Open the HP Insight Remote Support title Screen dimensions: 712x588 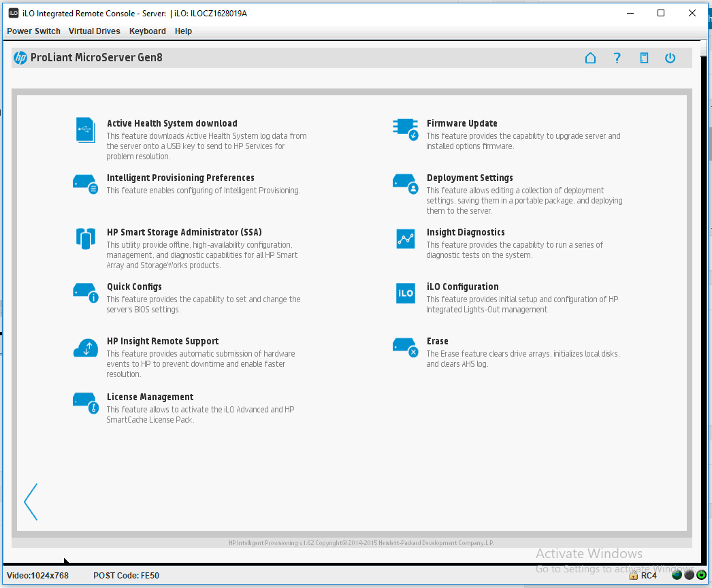pyautogui.click(x=163, y=341)
